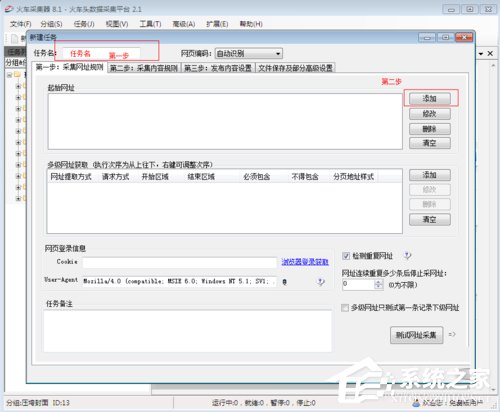Open the 高级(A) menu
500x412 pixels.
(x=184, y=24)
